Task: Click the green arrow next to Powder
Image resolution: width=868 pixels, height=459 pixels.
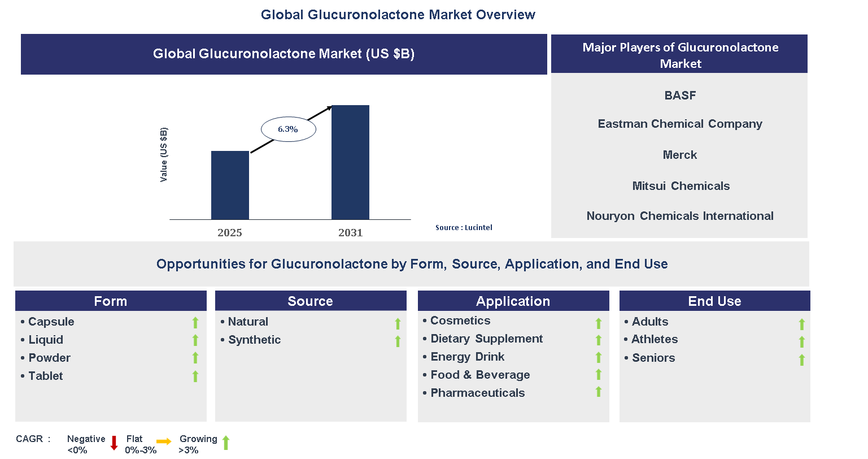Action: 195,358
